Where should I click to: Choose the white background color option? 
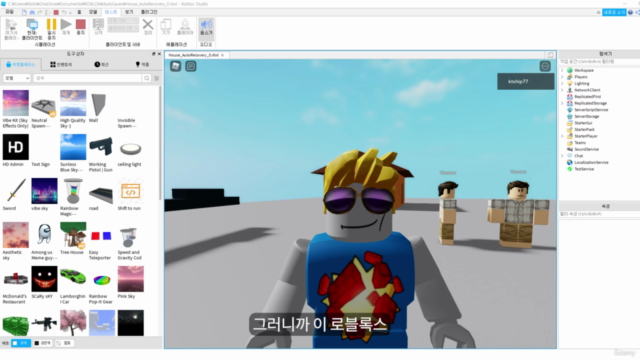click(21, 343)
